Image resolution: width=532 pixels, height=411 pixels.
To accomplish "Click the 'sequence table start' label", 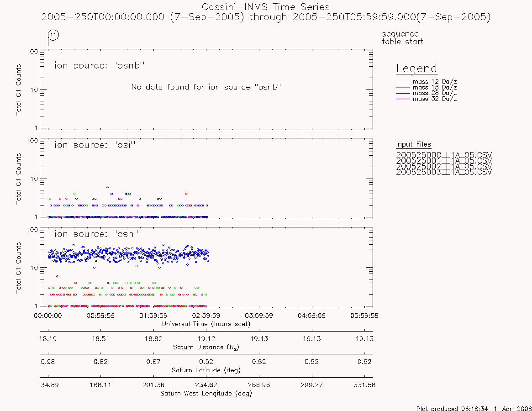I will [x=402, y=37].
